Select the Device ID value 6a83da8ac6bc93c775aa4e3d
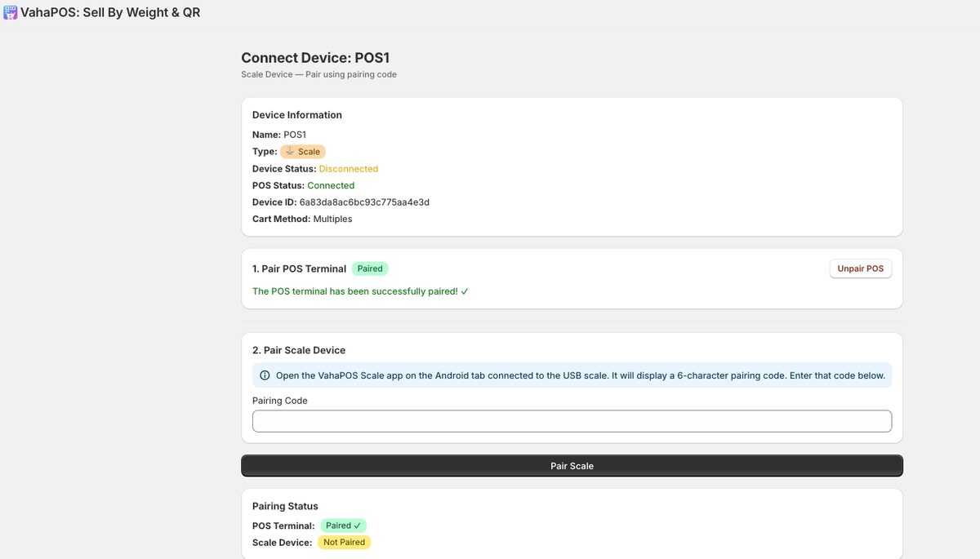Screen dimensions: 980x559 click(364, 202)
